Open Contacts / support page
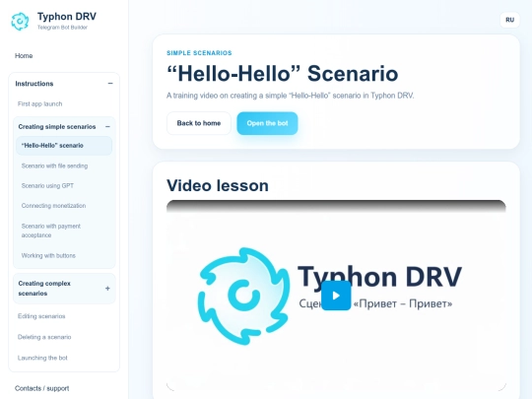Screen dimensions: 532x399 coord(42,388)
